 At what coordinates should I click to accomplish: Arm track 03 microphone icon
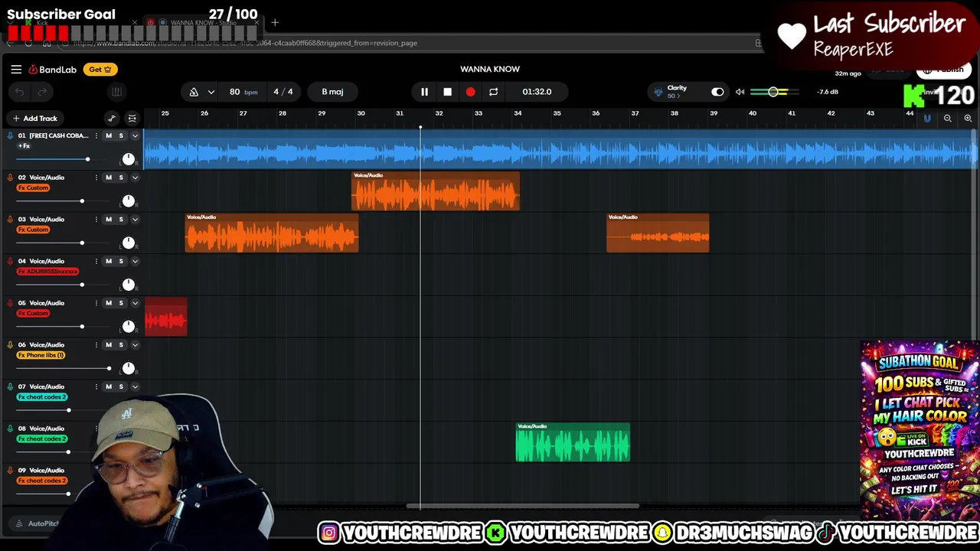10,220
